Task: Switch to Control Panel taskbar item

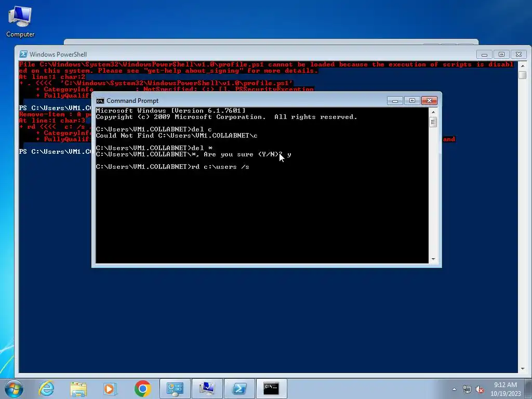Action: pyautogui.click(x=175, y=389)
